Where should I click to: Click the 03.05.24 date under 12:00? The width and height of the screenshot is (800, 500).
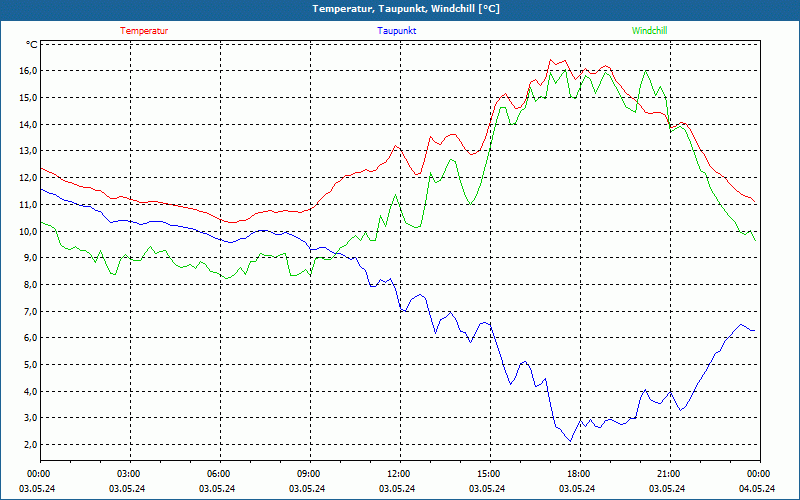pyautogui.click(x=397, y=489)
